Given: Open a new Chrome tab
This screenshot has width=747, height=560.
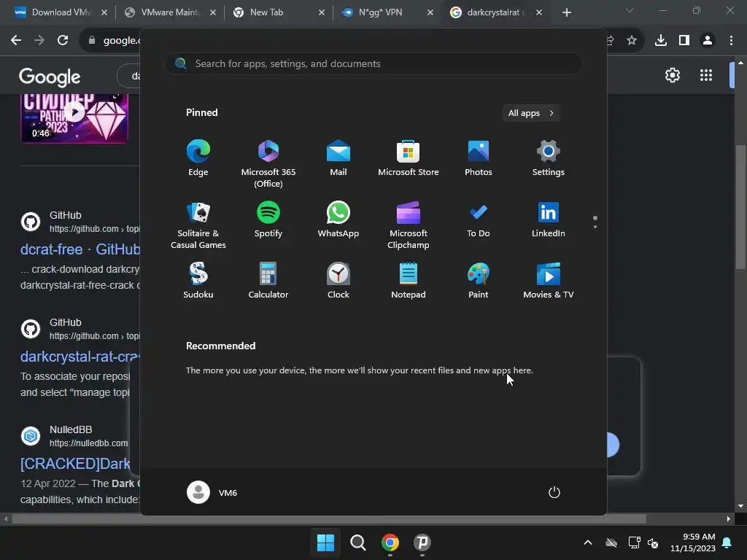Looking at the screenshot, I should tap(566, 12).
